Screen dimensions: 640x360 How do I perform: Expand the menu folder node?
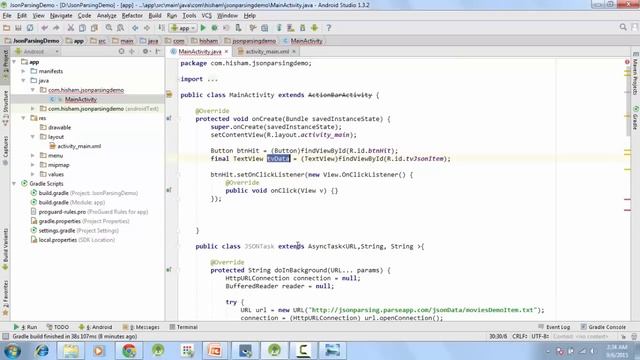pyautogui.click(x=33, y=156)
